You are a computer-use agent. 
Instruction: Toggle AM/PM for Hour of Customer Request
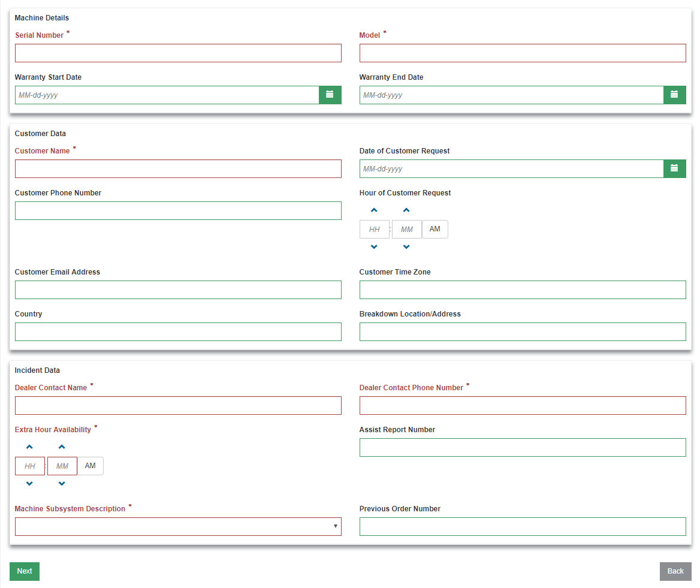pyautogui.click(x=435, y=229)
